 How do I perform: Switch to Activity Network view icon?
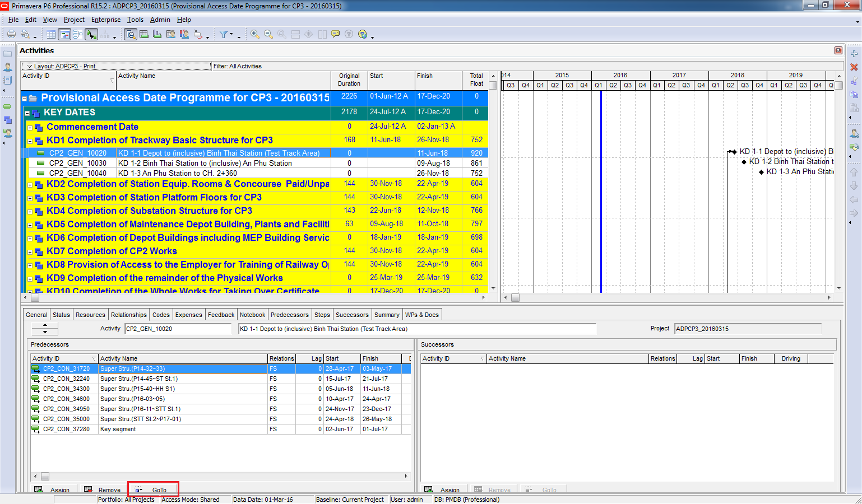[x=78, y=34]
